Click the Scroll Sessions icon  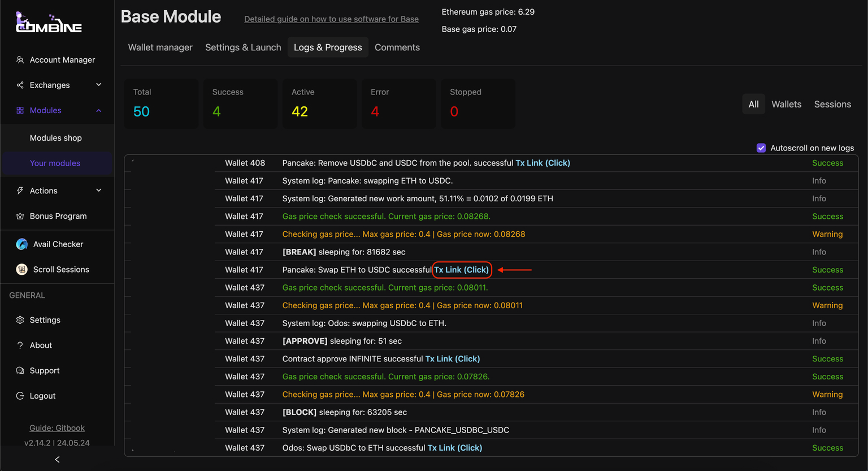point(22,270)
